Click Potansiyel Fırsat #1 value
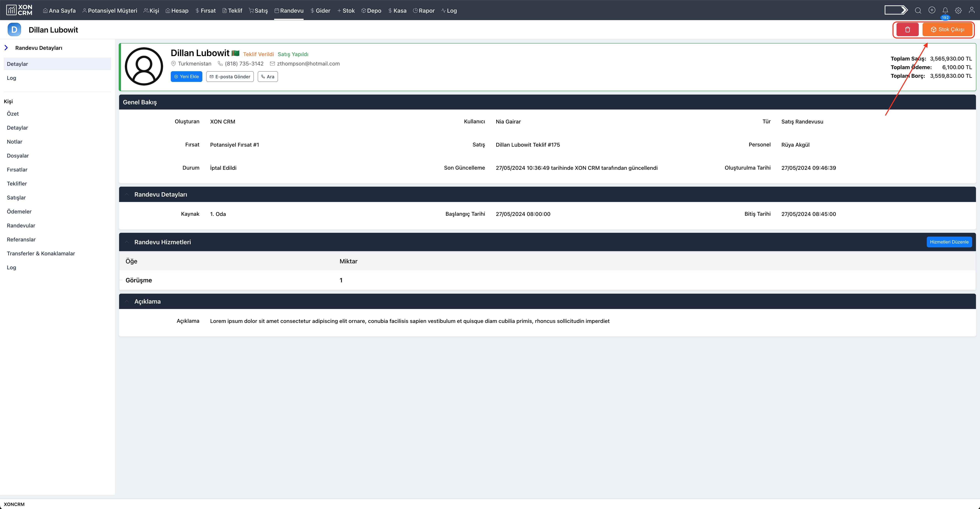Screen dimensions: 980x509 pos(234,145)
